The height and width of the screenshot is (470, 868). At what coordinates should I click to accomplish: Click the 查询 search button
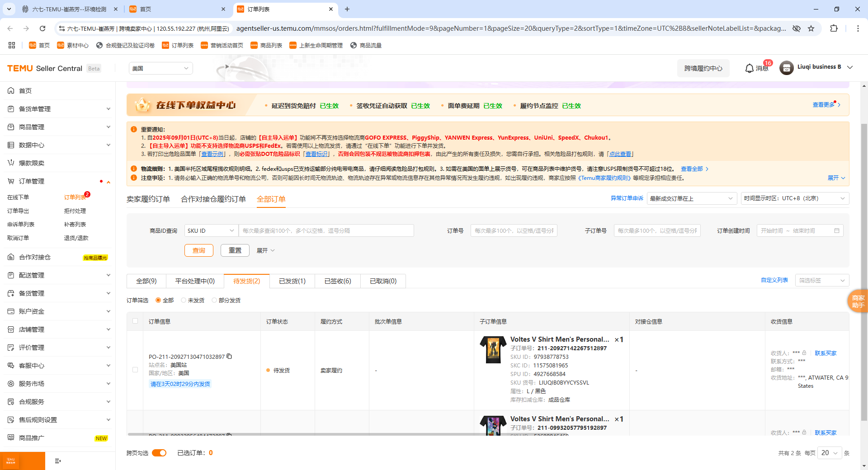coord(198,250)
